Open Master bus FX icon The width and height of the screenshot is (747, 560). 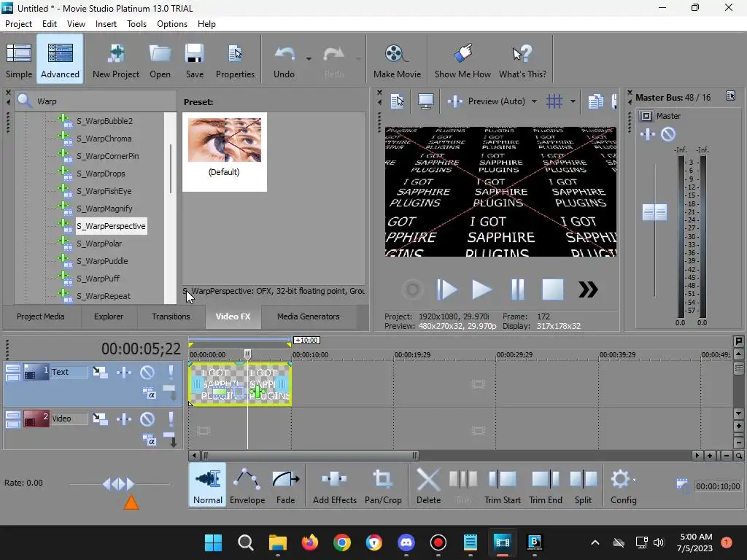point(648,134)
